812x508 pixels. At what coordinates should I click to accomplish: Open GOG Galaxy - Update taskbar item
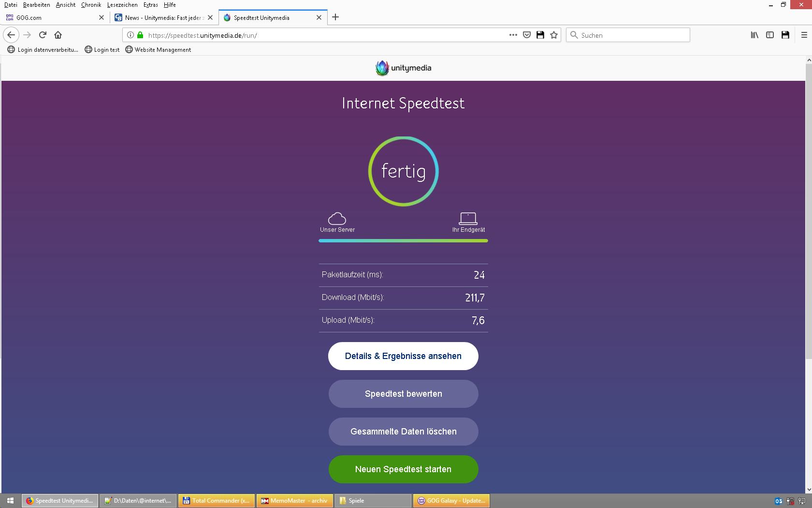point(451,501)
